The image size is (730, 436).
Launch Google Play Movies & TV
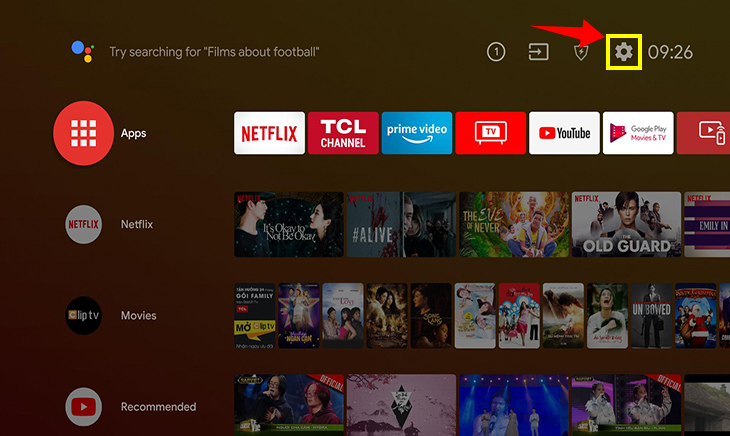coord(638,133)
